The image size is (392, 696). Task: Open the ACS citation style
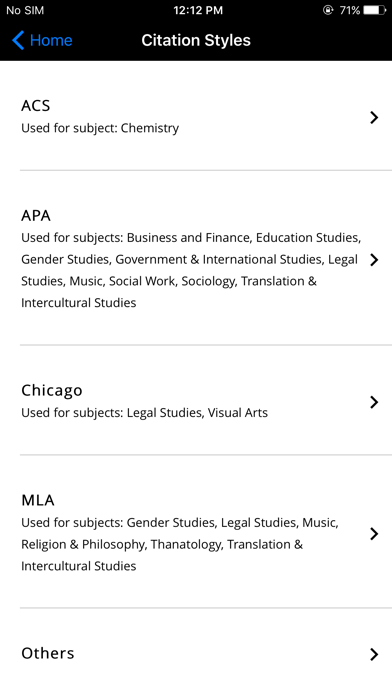(x=196, y=116)
